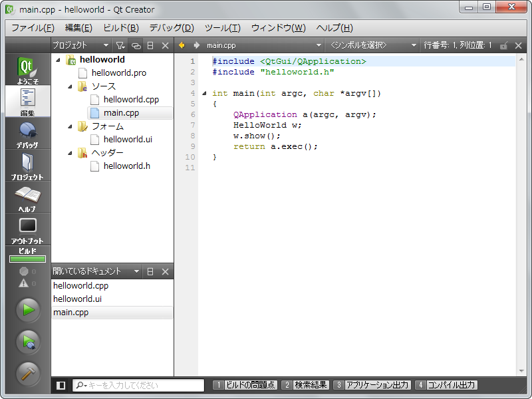Click the green Run button
Viewport: 532px width, 399px height.
[28, 309]
